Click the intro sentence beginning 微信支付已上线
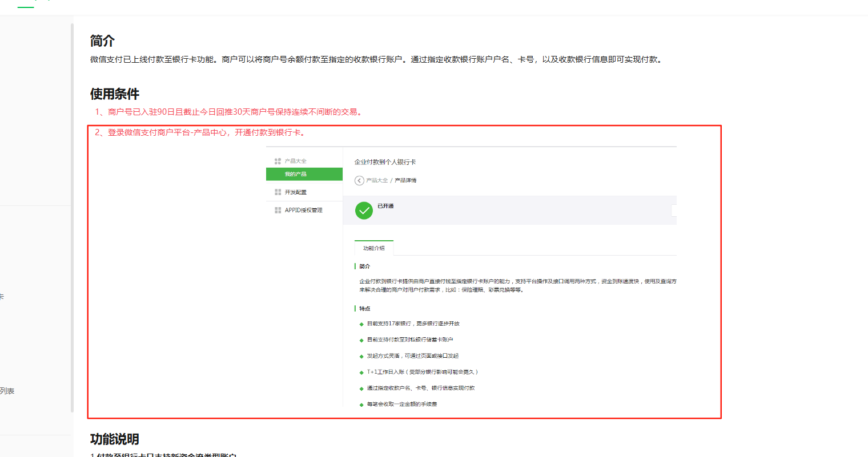The height and width of the screenshot is (457, 868). [x=378, y=59]
